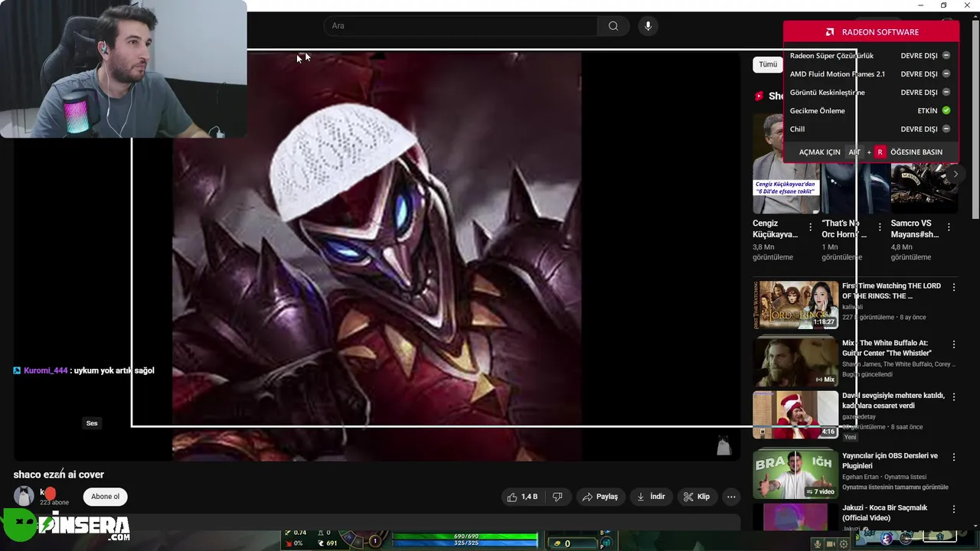This screenshot has height=551, width=980.
Task: Click into the Ara search field
Action: [460, 26]
